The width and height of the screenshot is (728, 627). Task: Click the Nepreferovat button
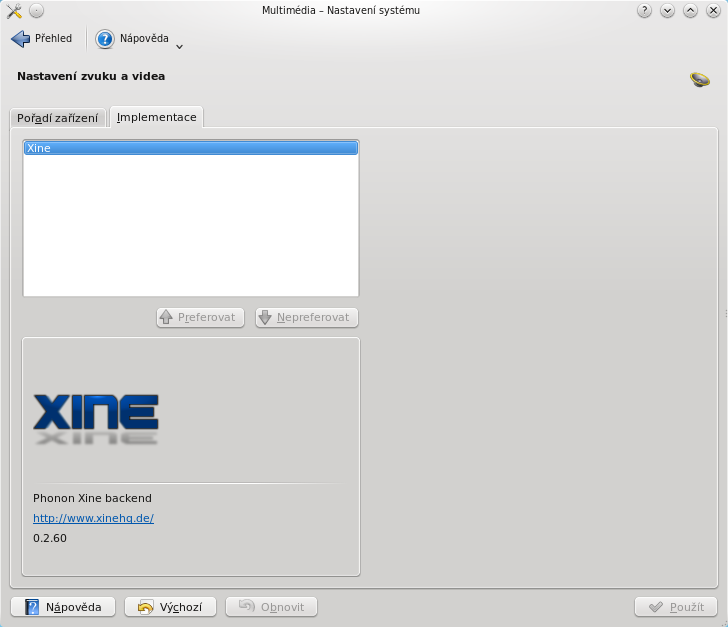[306, 317]
